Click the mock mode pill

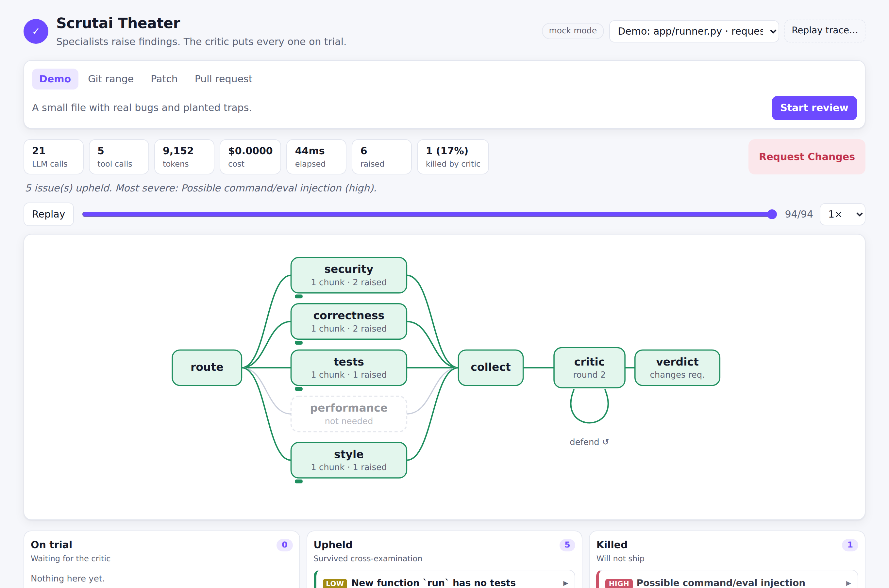[x=572, y=31]
